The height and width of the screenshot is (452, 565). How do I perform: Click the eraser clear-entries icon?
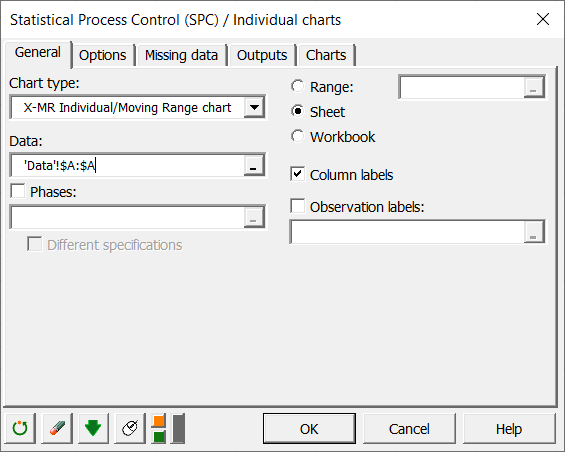pyautogui.click(x=57, y=428)
